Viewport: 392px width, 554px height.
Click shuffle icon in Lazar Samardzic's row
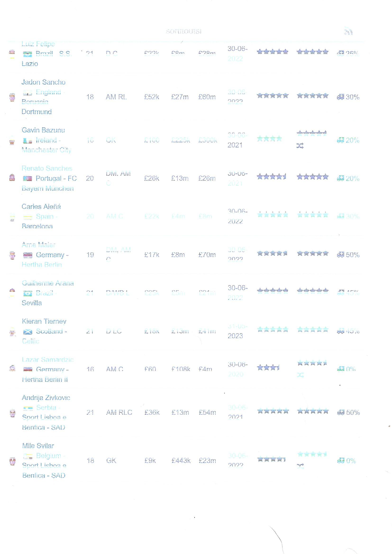(300, 375)
